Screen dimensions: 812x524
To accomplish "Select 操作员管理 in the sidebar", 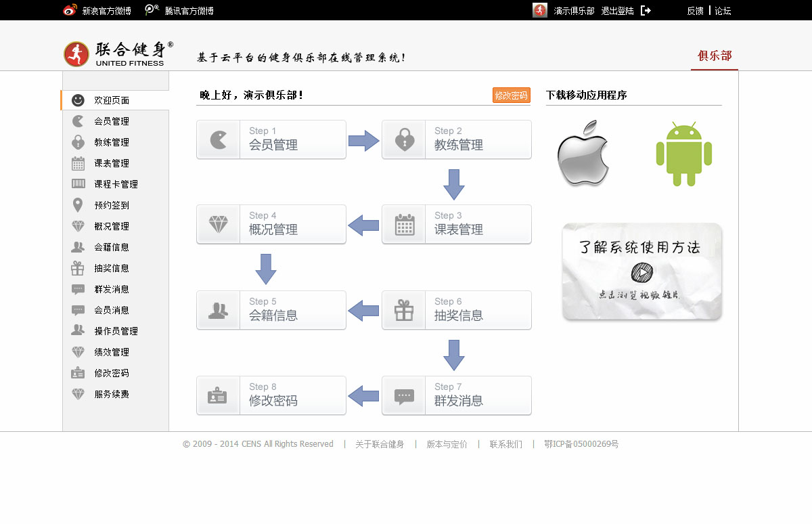I will [116, 331].
